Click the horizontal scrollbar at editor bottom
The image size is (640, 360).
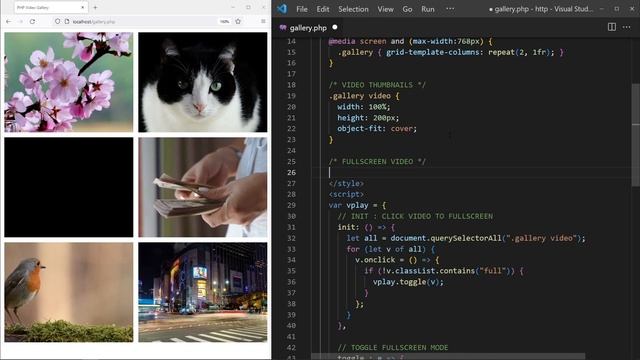tap(448, 356)
